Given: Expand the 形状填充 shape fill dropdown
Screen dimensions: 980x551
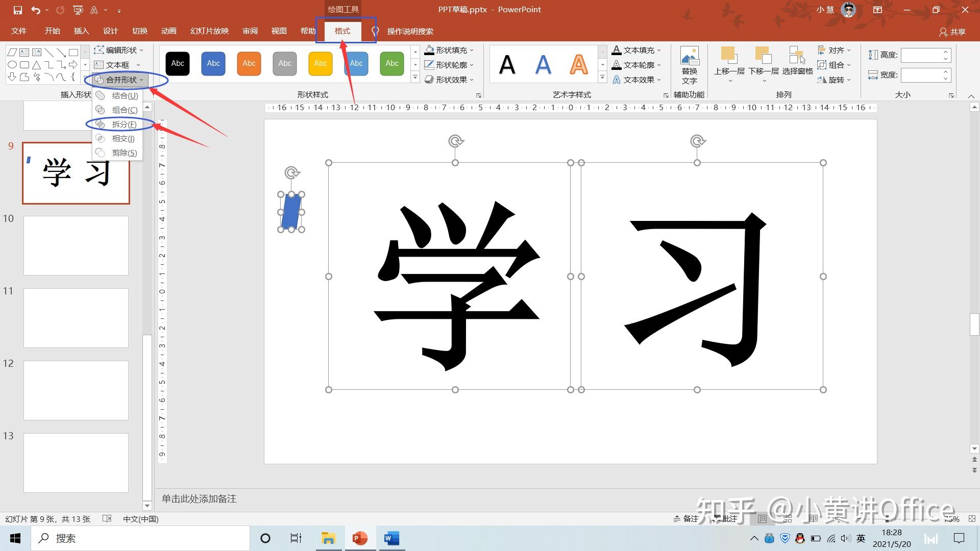Looking at the screenshot, I should pos(472,50).
